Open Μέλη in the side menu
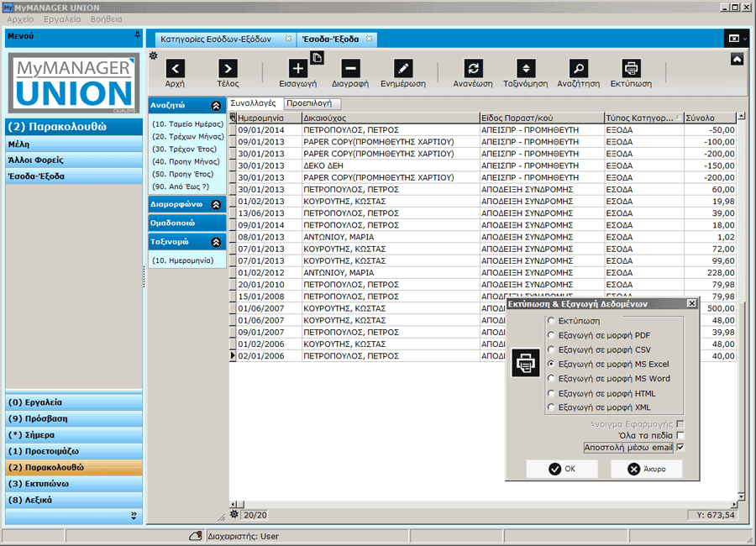This screenshot has height=546, width=756. [74, 144]
